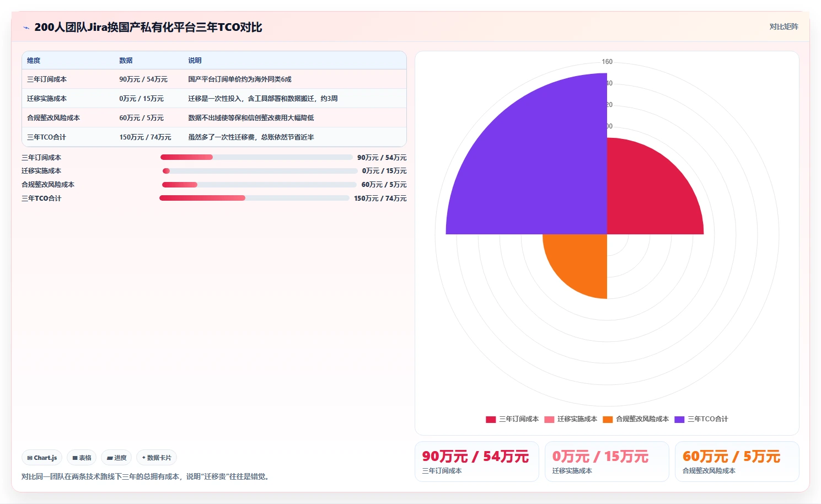This screenshot has width=821, height=504.
Task: Click the progress value 150万元 / 74万元
Action: tap(380, 199)
